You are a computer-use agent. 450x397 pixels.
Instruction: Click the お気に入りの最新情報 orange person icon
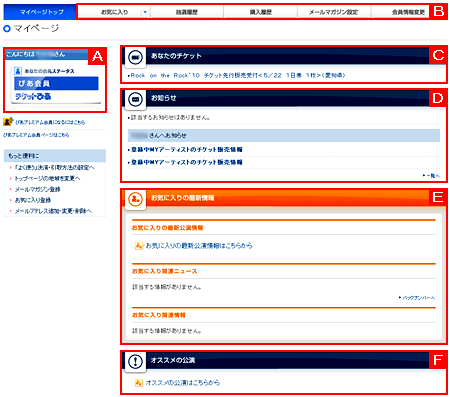135,199
